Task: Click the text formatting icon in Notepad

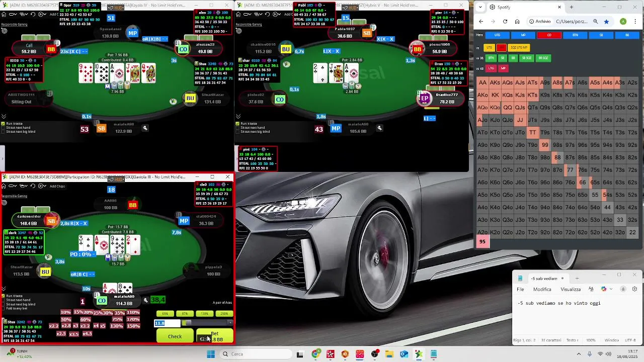Action: (x=591, y=289)
